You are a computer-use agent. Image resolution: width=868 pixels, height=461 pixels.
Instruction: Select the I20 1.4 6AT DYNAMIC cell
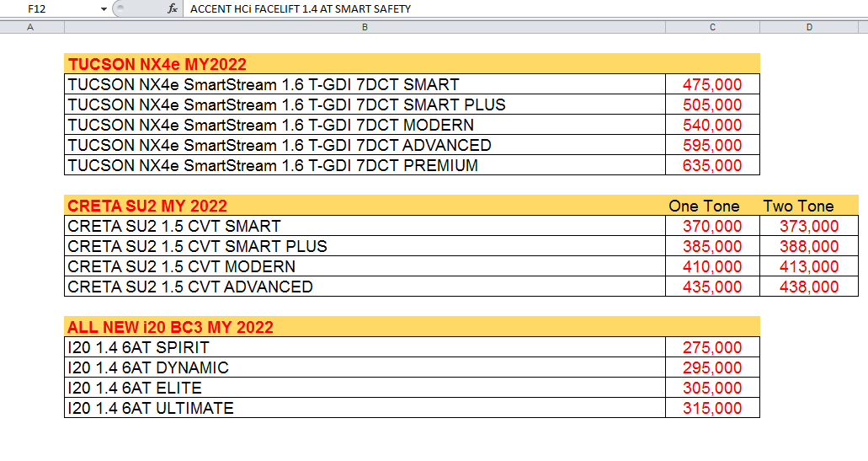(x=365, y=367)
